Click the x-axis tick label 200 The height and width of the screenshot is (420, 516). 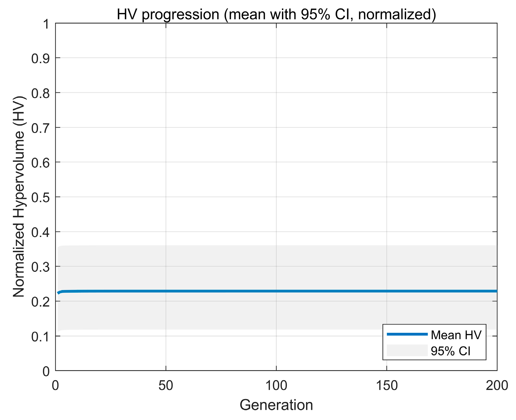[x=496, y=386]
